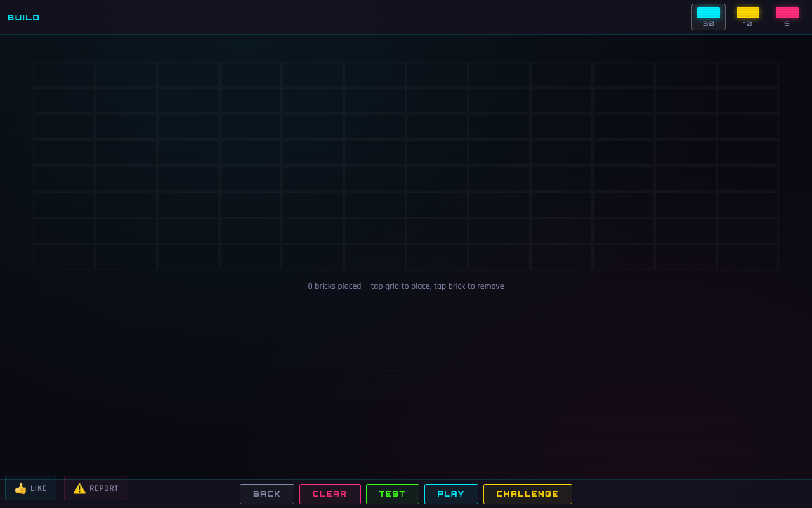This screenshot has height=508, width=812.
Task: Place a brick in bottom-left grid cell
Action: pyautogui.click(x=64, y=257)
